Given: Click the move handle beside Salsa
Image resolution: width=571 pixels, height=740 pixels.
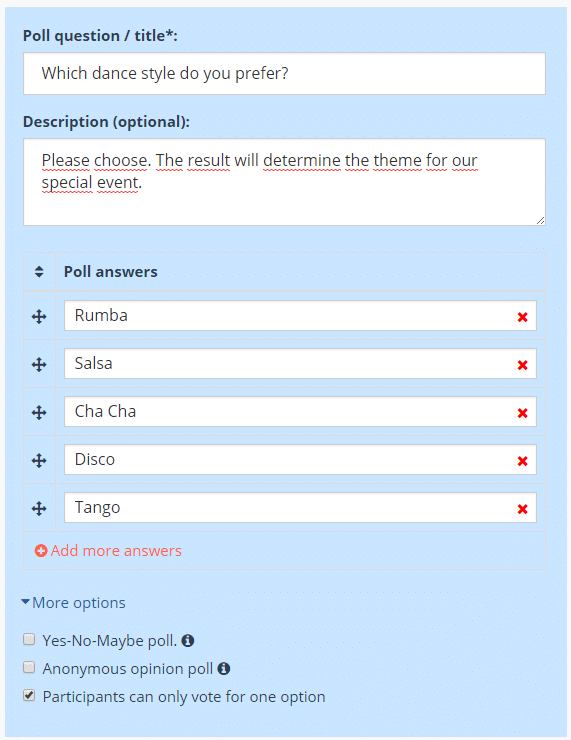Looking at the screenshot, I should (39, 364).
